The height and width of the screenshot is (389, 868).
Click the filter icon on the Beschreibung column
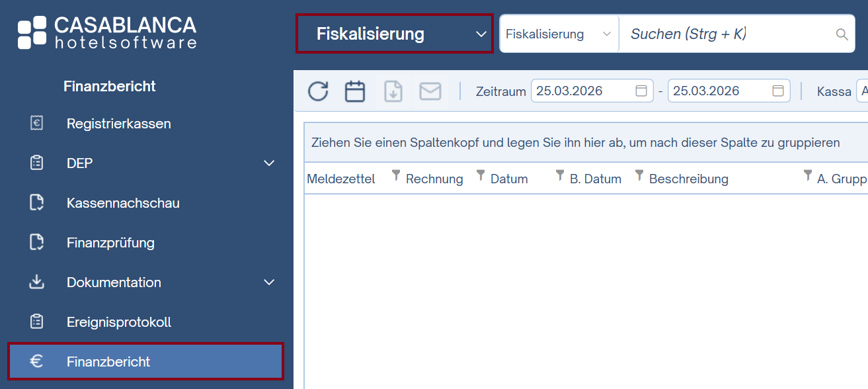click(639, 175)
